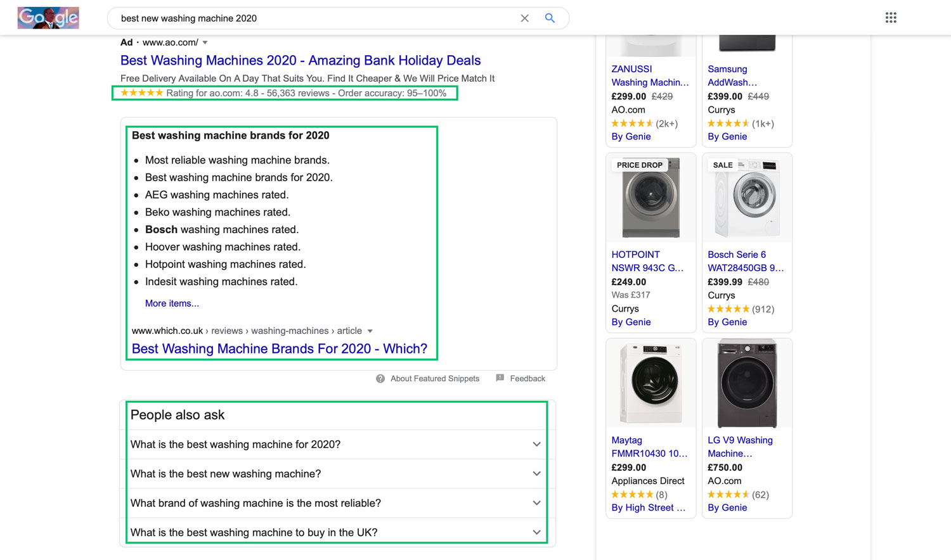Open the which.co.uk result dropdown arrow
Viewport: 951px width, 560px height.
370,331
